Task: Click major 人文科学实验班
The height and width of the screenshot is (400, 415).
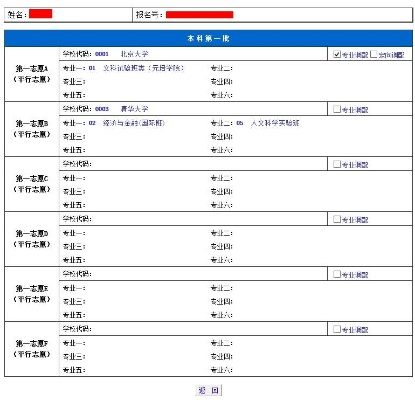Action: (x=275, y=123)
